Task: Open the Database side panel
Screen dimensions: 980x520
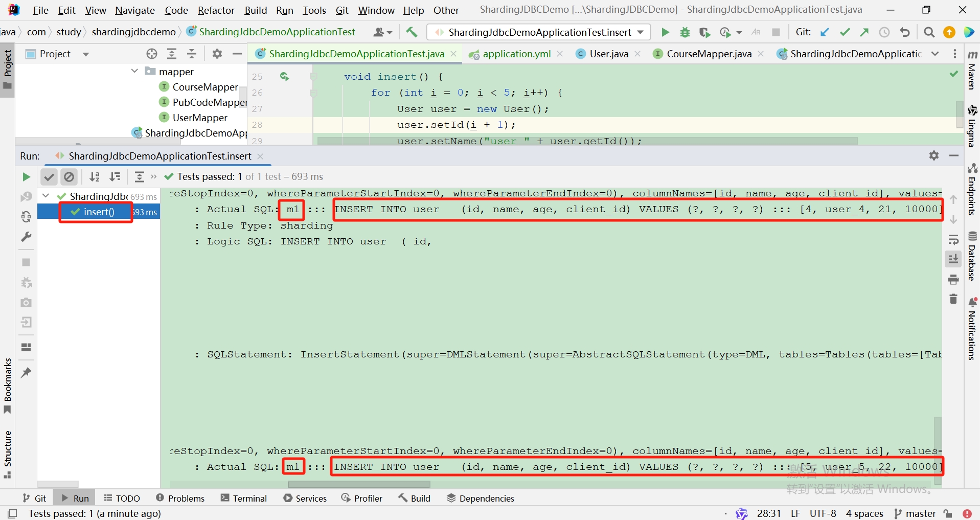Action: click(x=972, y=256)
